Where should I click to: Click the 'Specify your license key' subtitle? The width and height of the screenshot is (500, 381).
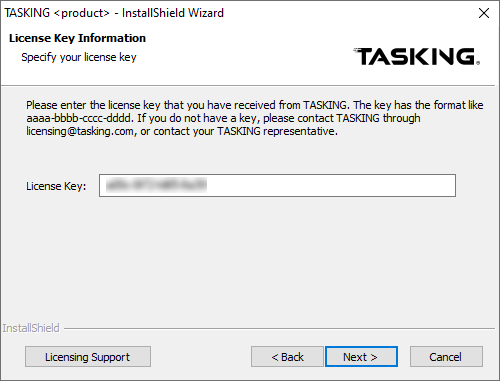(79, 57)
